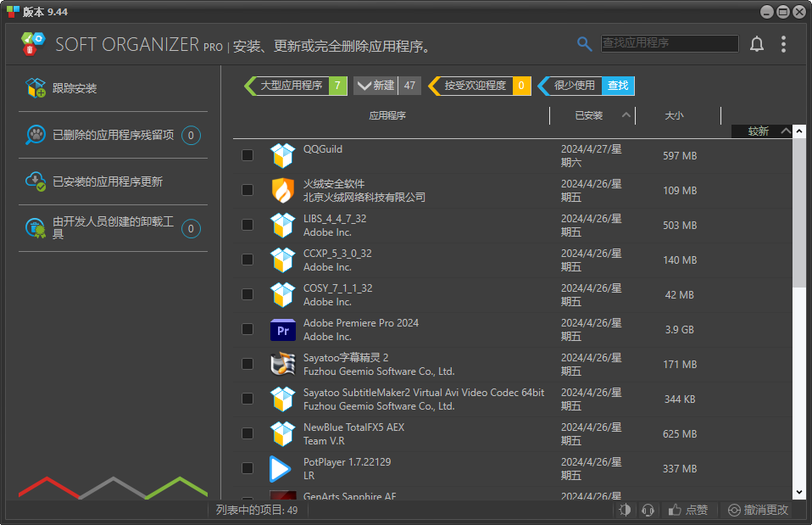812x525 pixels.
Task: Toggle the light/dark theme icon
Action: tap(625, 510)
